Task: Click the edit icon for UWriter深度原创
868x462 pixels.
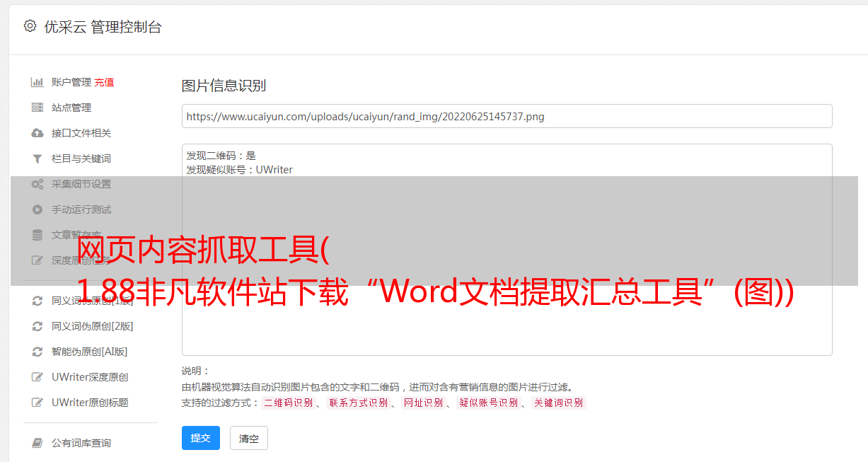Action: coord(37,377)
